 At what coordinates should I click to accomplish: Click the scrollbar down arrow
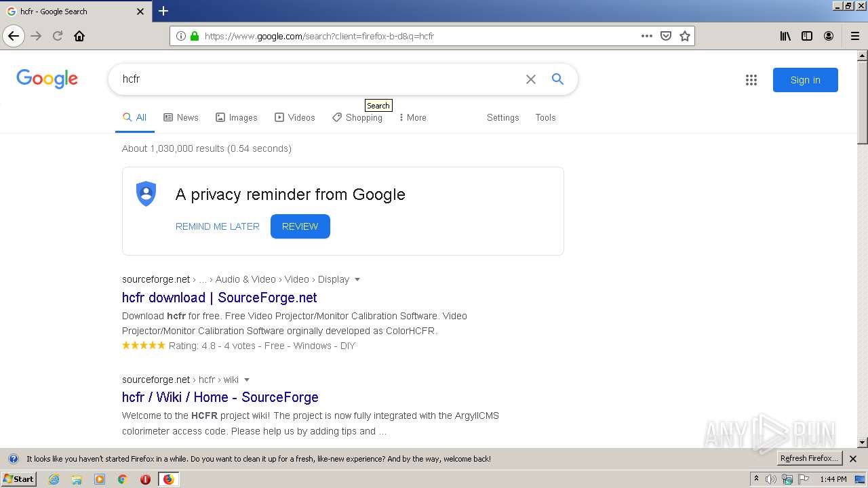coord(863,443)
